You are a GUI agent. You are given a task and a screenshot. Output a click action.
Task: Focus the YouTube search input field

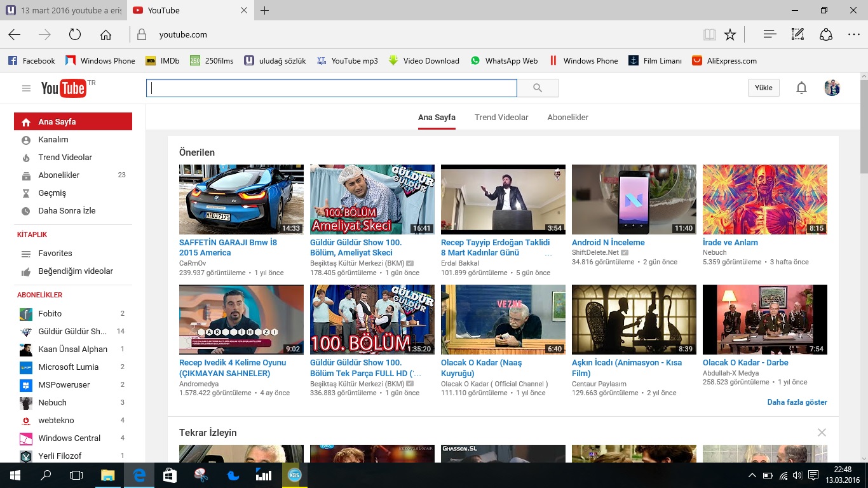[332, 88]
